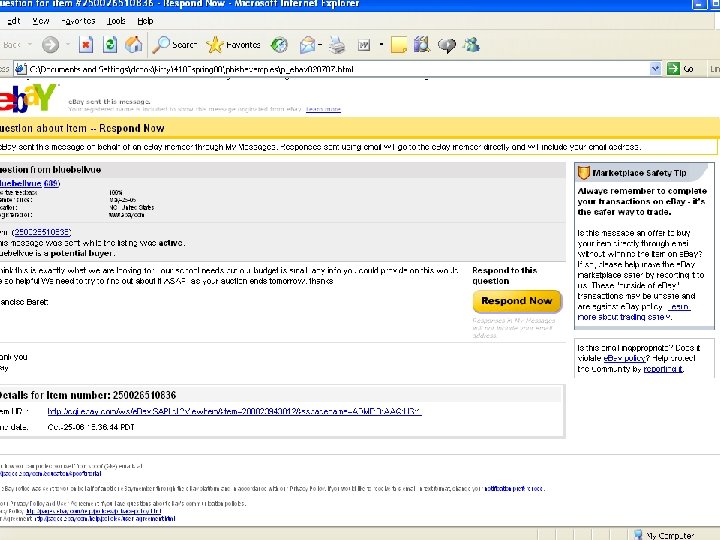Open the Search magnifier toolbar button
This screenshot has height=540, width=720.
coord(174,45)
